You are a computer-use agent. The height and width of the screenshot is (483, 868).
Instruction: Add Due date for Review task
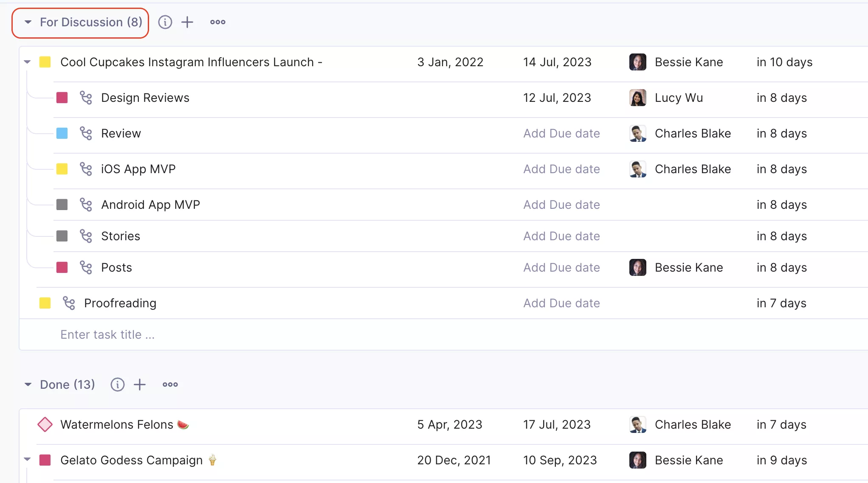coord(561,133)
